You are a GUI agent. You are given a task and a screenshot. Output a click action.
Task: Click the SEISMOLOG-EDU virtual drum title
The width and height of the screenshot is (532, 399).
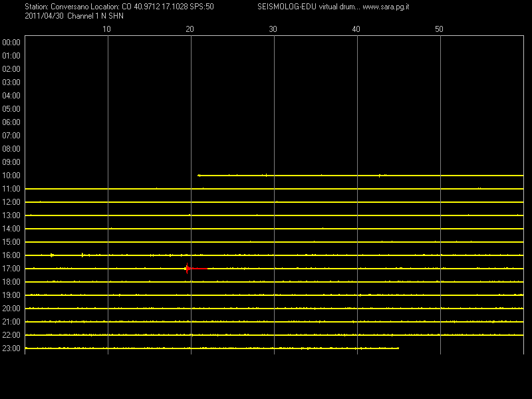[x=308, y=7]
